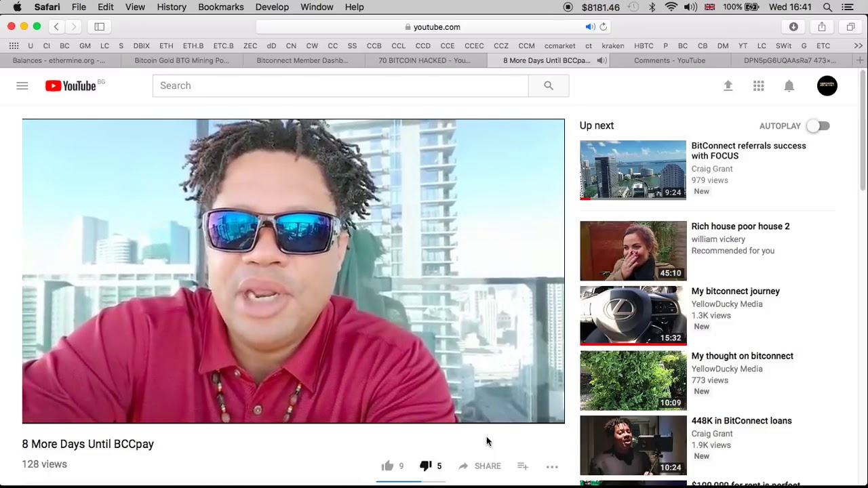The height and width of the screenshot is (488, 868).
Task: Open the Craig Grant channel link
Action: pyautogui.click(x=711, y=169)
